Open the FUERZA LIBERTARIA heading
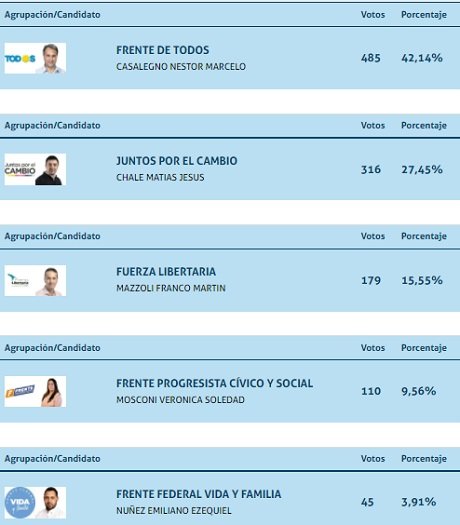Image resolution: width=460 pixels, height=525 pixels. coord(166,272)
